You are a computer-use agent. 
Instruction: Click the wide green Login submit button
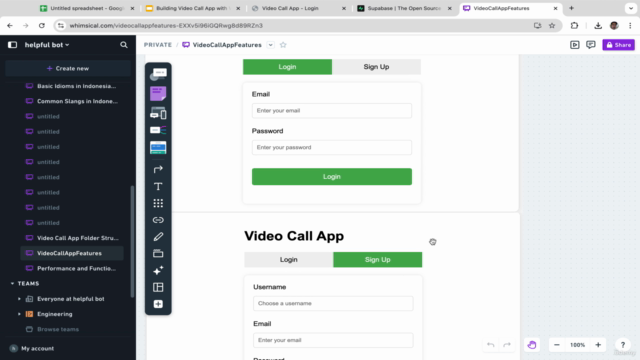point(332,177)
